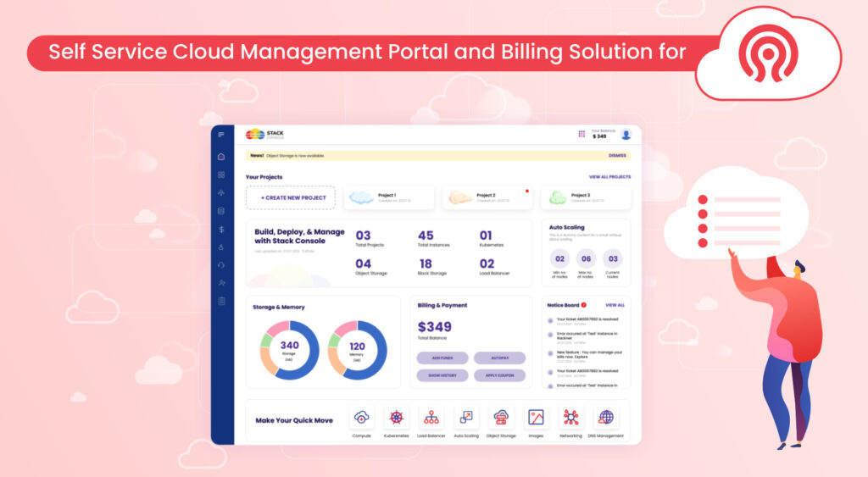Click the Networking quick move icon

[570, 417]
